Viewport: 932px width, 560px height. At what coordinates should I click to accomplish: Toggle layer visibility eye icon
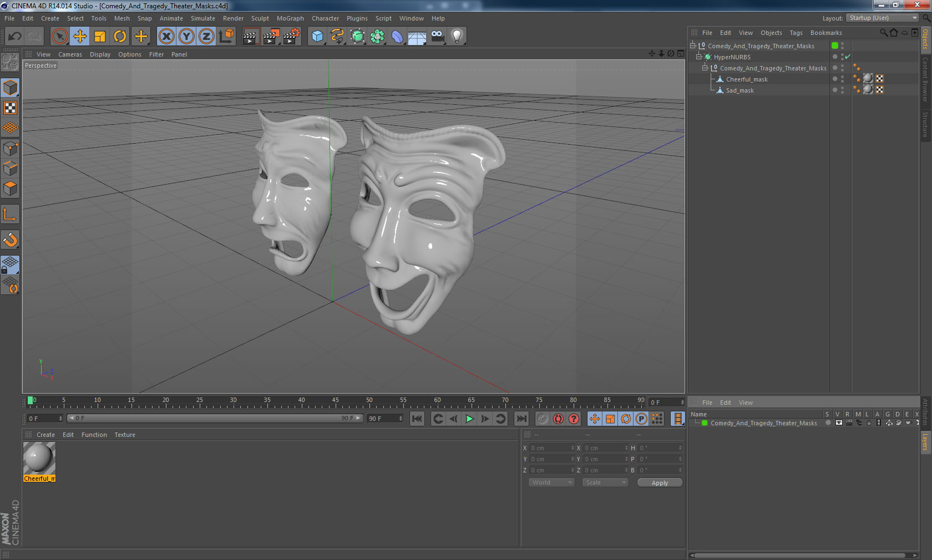(839, 423)
